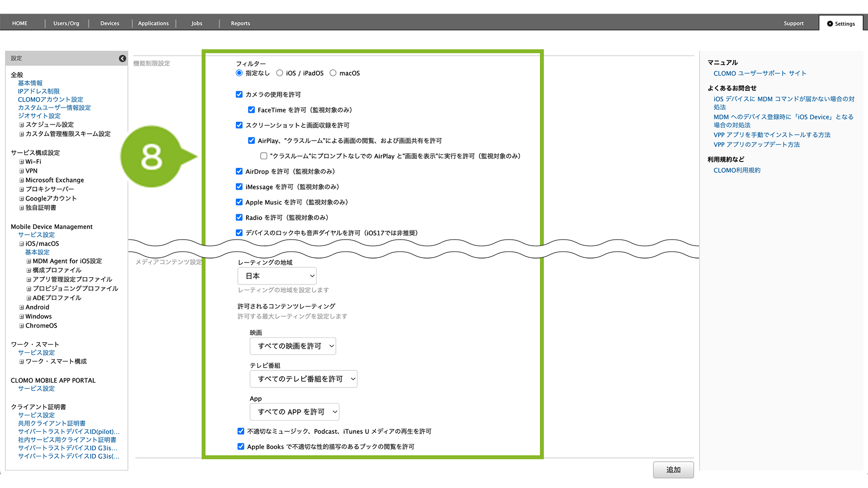Screen dimensions: 868x488
Task: Open CLOMO利用規約 link
Action: pyautogui.click(x=737, y=170)
